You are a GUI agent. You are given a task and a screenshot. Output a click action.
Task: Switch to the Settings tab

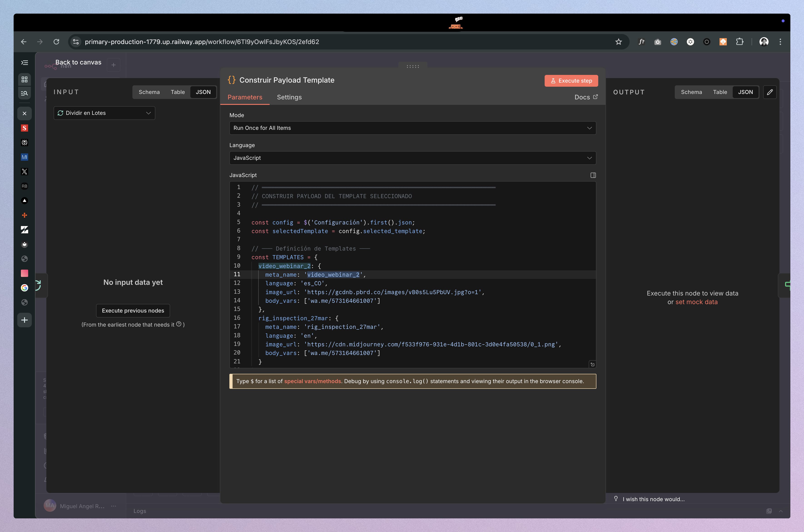(289, 97)
